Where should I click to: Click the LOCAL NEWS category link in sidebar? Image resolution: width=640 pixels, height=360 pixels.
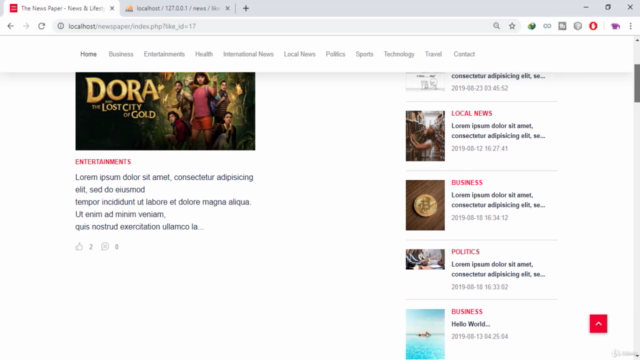point(471,113)
